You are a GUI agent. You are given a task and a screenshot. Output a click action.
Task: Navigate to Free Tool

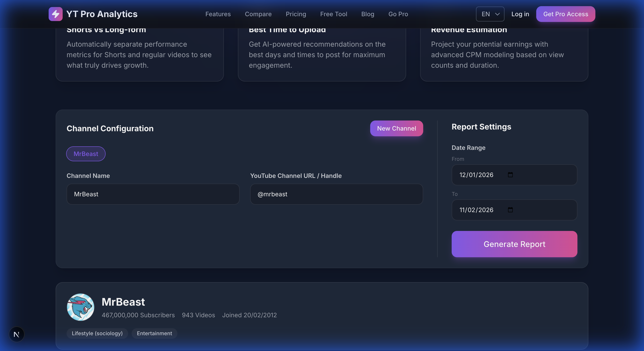333,14
